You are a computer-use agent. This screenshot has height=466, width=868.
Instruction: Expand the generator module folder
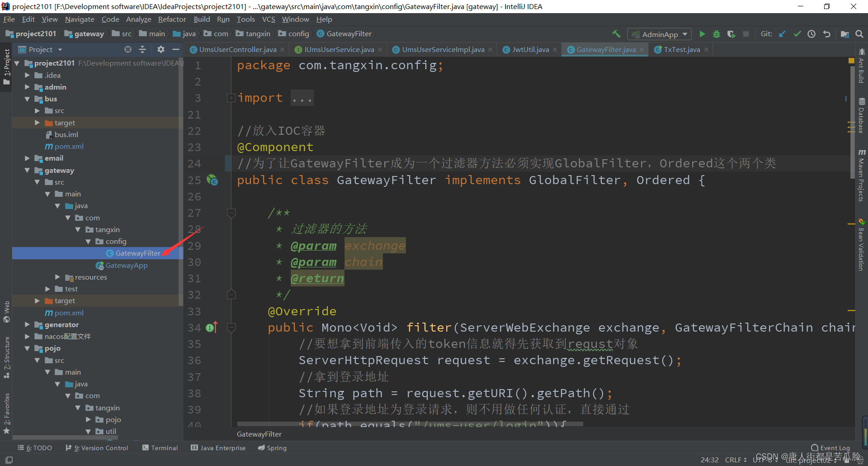click(27, 324)
